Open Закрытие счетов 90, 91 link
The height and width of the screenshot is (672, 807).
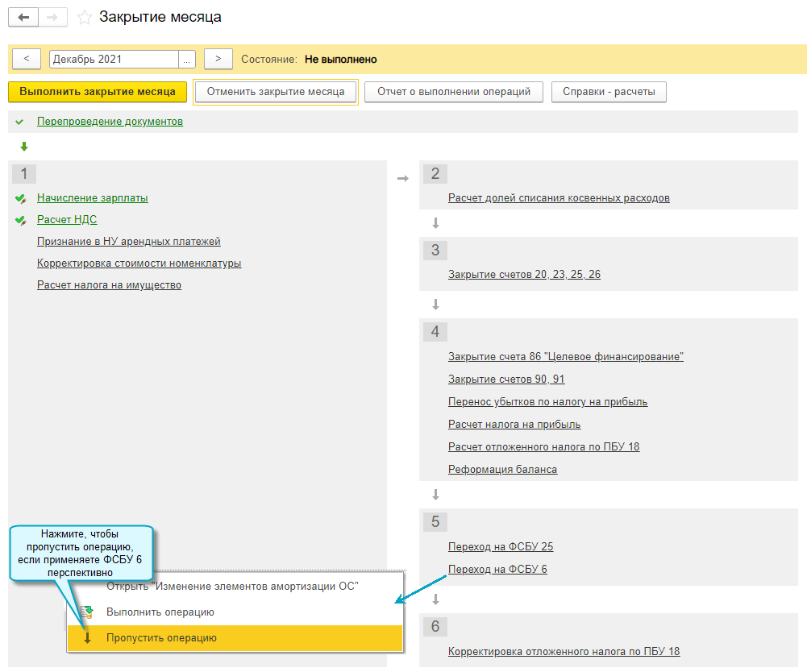(506, 380)
